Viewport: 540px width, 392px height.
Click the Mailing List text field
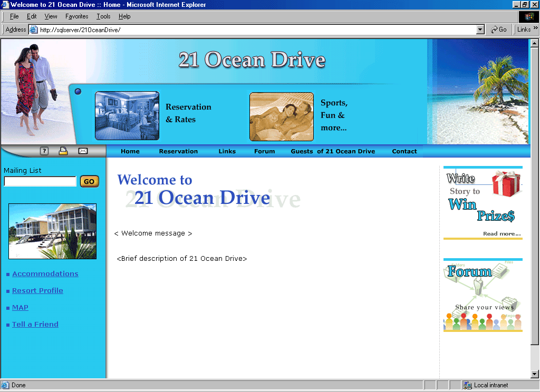(40, 181)
